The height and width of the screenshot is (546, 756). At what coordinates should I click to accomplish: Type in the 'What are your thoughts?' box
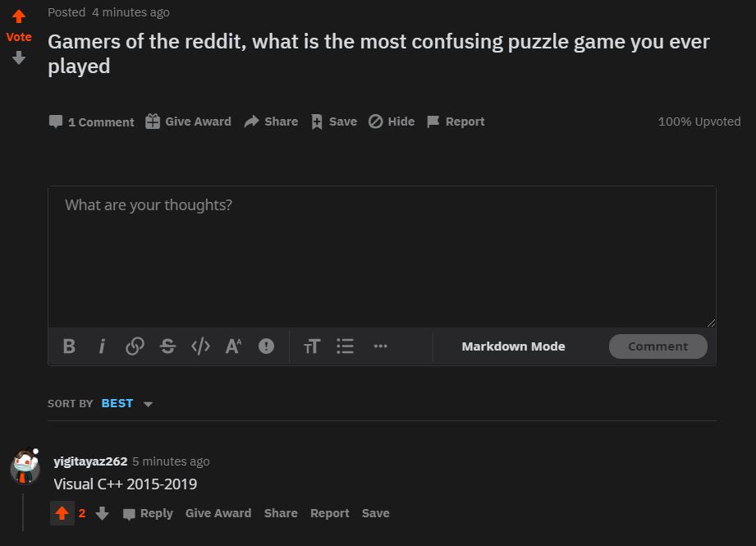[x=382, y=255]
